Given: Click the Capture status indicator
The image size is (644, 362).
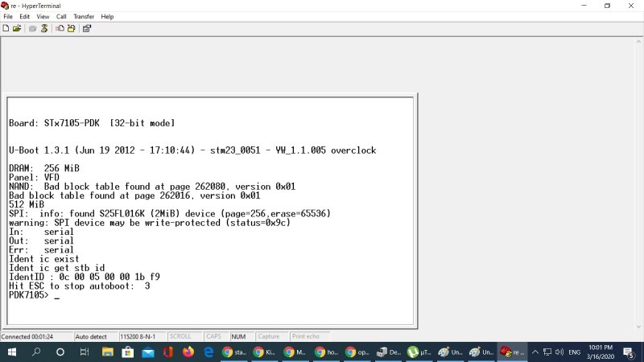Looking at the screenshot, I should (271, 336).
